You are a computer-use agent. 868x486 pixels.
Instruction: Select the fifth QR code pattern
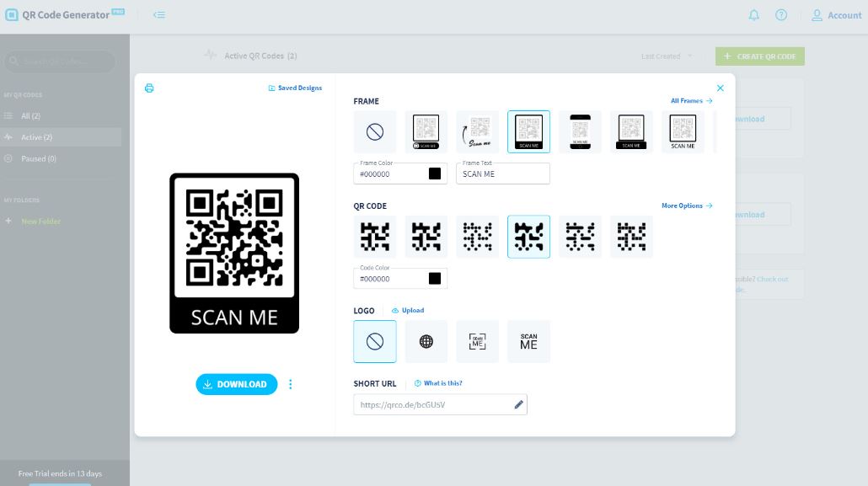[580, 237]
